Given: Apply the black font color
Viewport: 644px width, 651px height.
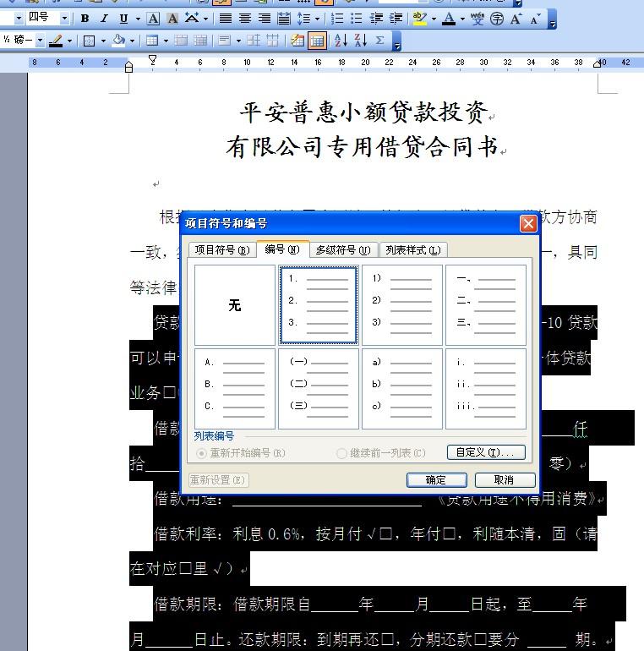Looking at the screenshot, I should 449,19.
